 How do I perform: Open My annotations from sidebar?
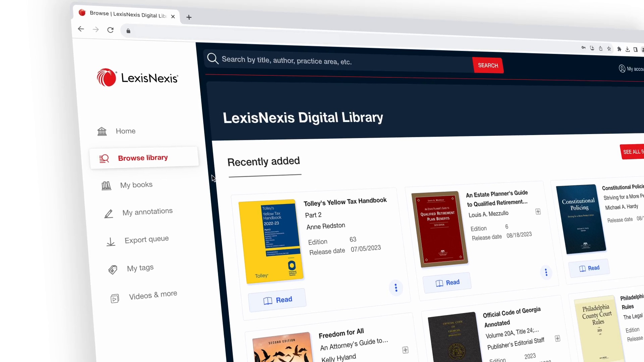147,212
